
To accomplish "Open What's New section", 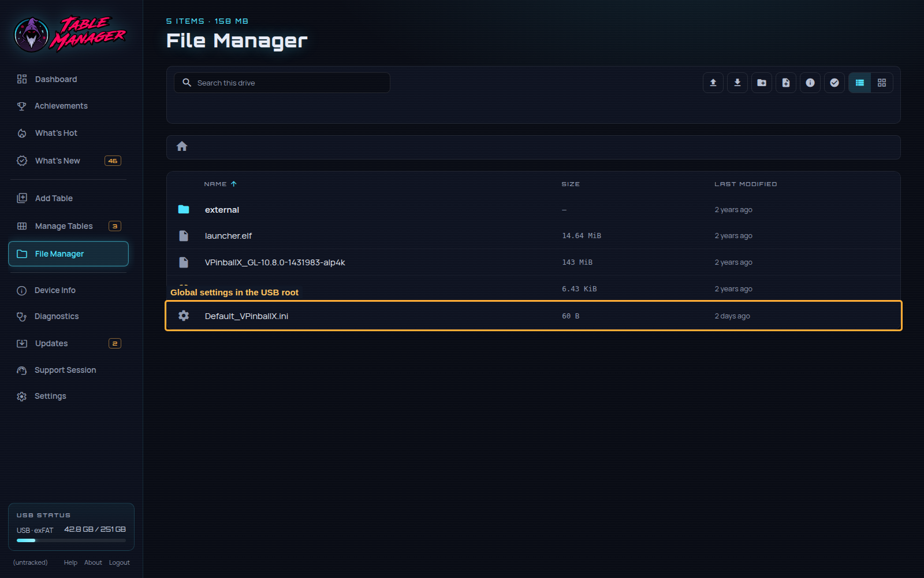I will pyautogui.click(x=68, y=161).
